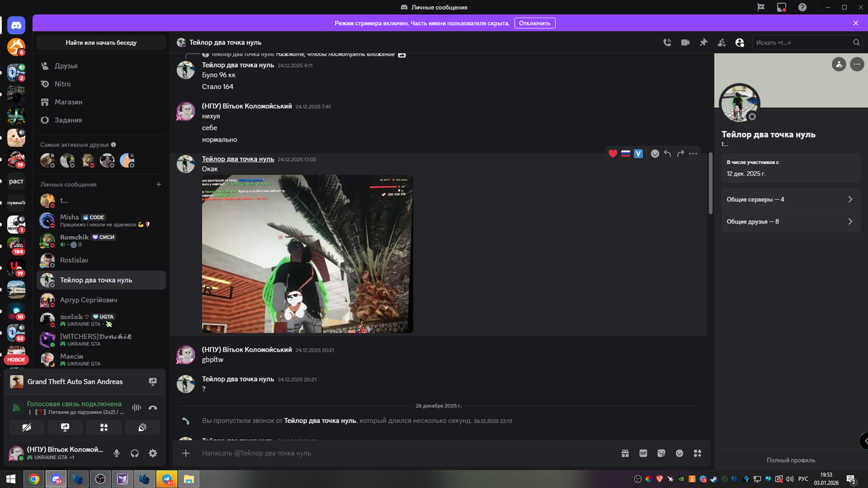Toggle the soundboard in voice panel
Viewport: 868px width, 488px height.
point(142,428)
